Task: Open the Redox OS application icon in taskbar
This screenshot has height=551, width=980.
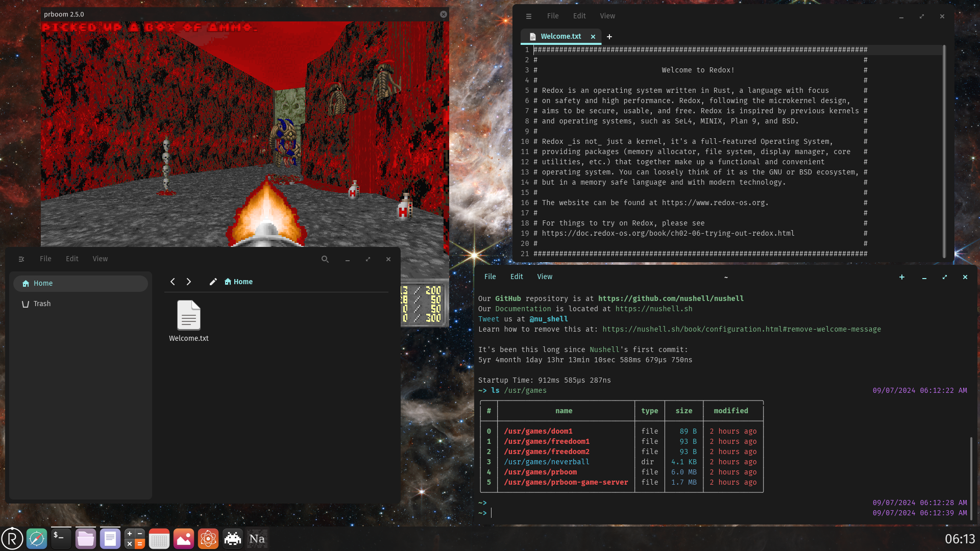Action: [x=11, y=538]
